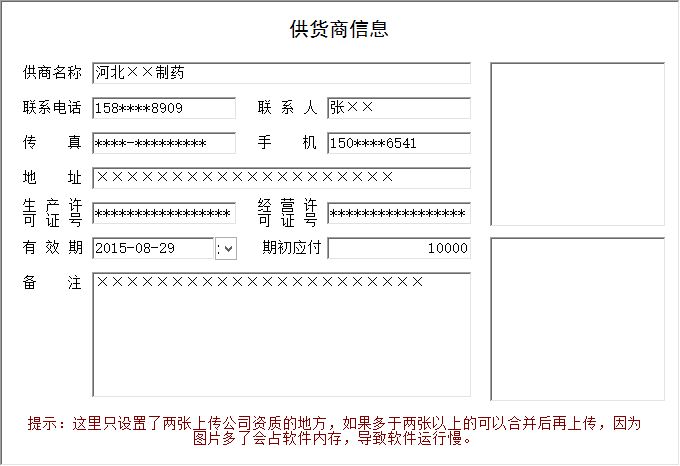680x466 pixels.
Task: Click the 地址 address input box
Action: tap(281, 178)
